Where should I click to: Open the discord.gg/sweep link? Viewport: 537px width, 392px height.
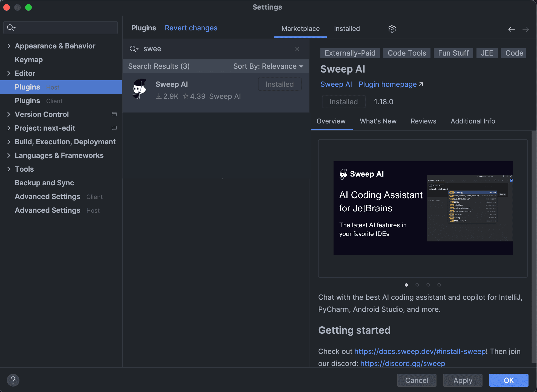click(403, 364)
